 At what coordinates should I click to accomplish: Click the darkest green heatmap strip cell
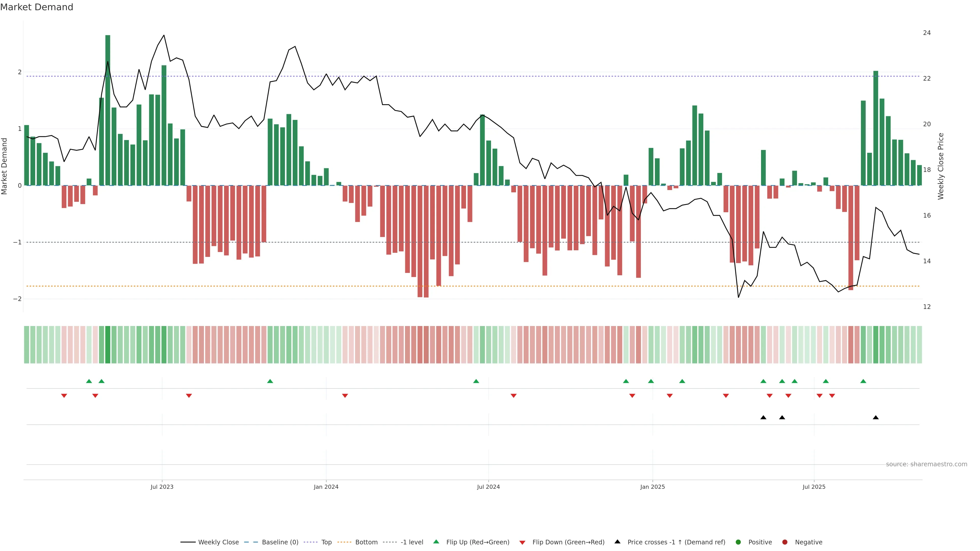click(108, 345)
